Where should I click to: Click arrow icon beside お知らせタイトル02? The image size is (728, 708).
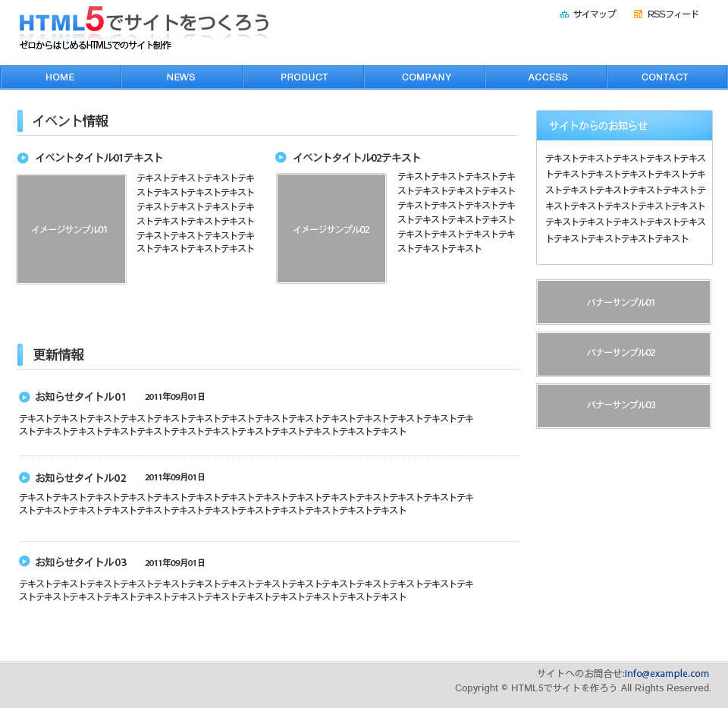point(24,477)
